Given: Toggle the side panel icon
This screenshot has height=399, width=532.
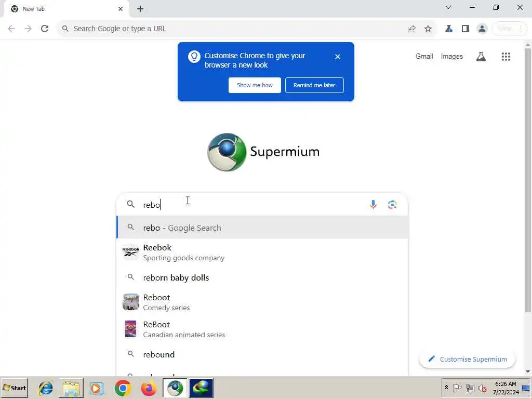Looking at the screenshot, I should (x=465, y=29).
